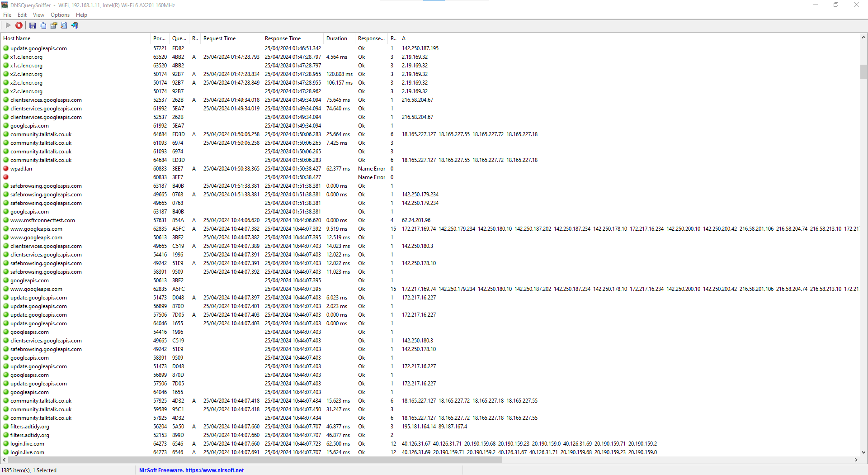Open the File menu
This screenshot has width=868, height=475.
point(7,14)
